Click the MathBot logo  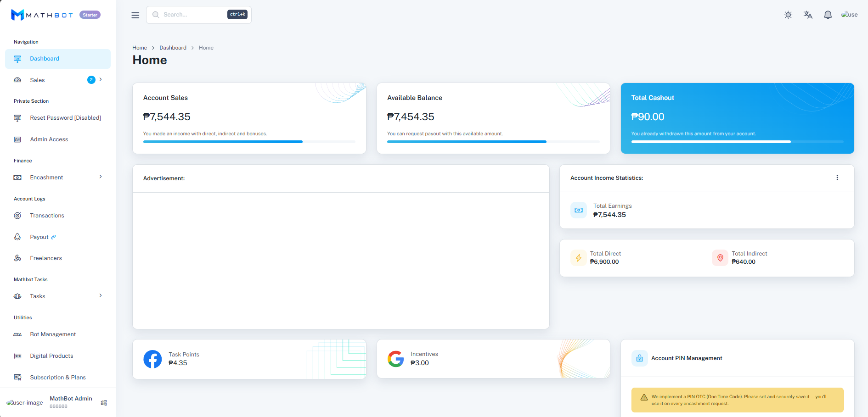(42, 15)
